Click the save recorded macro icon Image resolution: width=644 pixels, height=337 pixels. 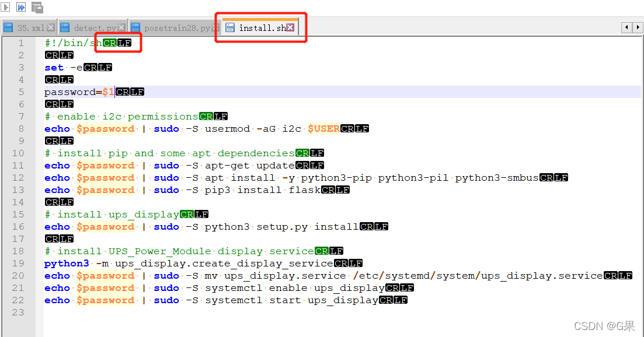click(37, 8)
